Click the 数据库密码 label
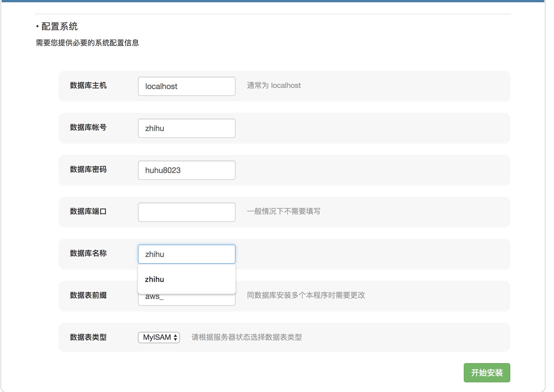The image size is (554, 392). tap(88, 169)
